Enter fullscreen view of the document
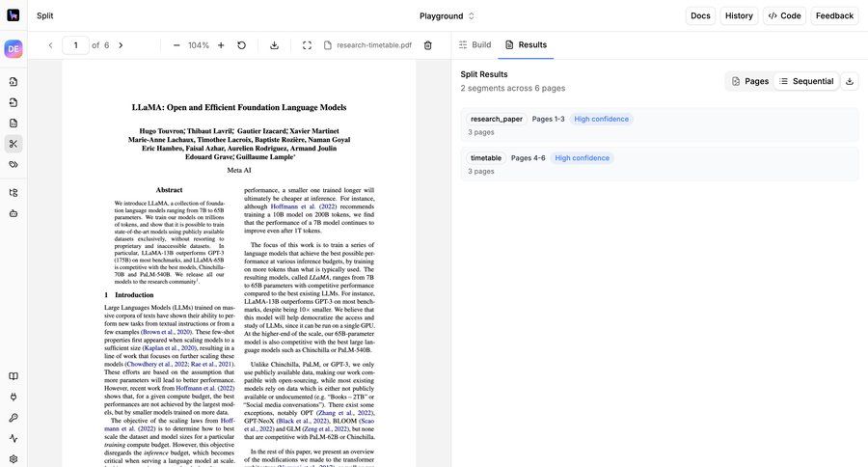Viewport: 868px width, 467px height. click(307, 45)
